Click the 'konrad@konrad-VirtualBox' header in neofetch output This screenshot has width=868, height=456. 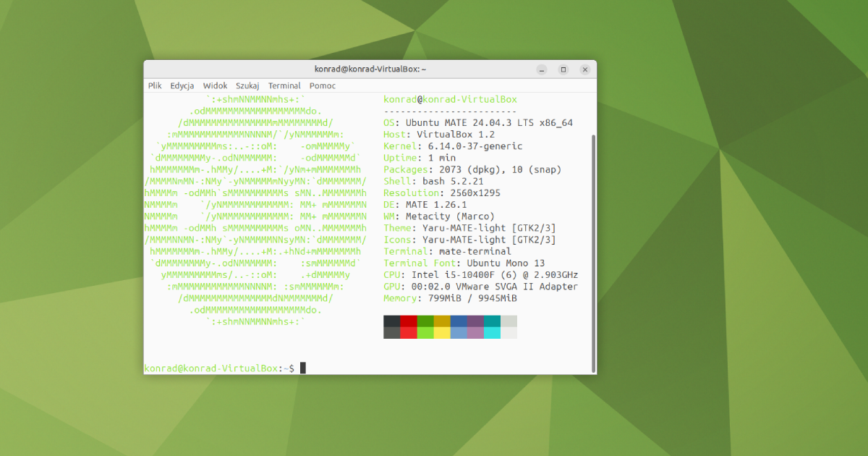click(450, 99)
